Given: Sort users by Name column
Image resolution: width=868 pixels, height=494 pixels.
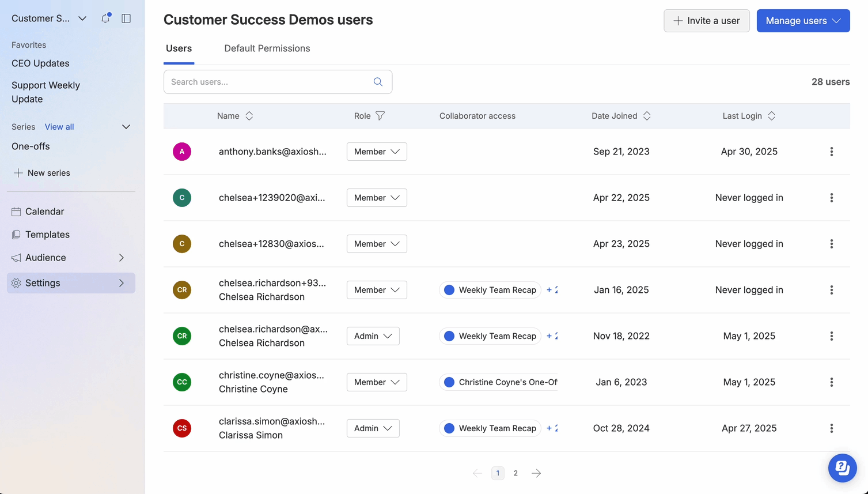Looking at the screenshot, I should pyautogui.click(x=249, y=116).
